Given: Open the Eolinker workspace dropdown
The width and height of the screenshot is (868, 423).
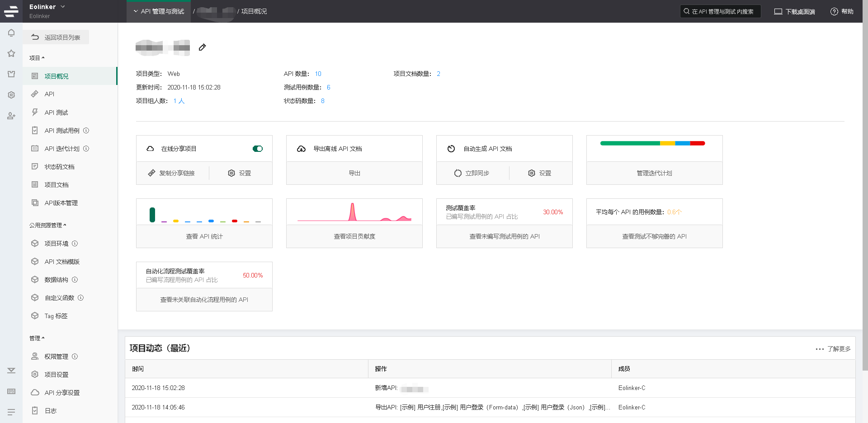Looking at the screenshot, I should (x=63, y=7).
